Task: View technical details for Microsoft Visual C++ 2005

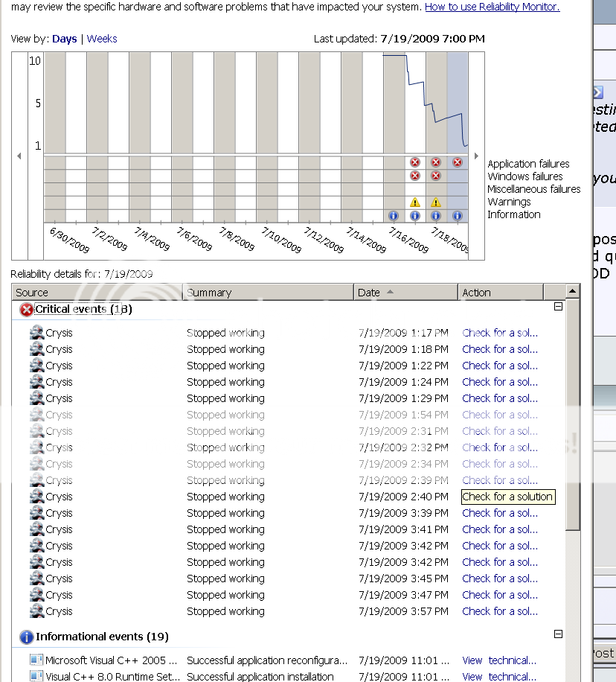Action: 499,660
